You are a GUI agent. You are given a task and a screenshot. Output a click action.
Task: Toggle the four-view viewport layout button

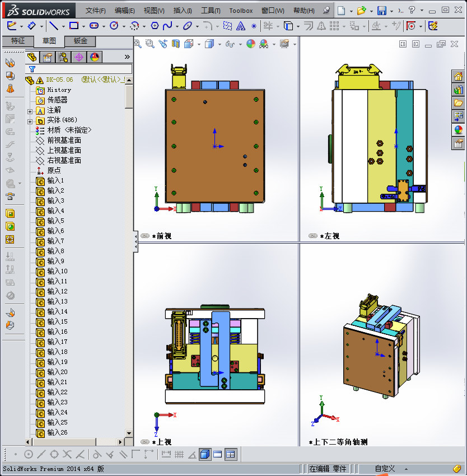point(231,455)
